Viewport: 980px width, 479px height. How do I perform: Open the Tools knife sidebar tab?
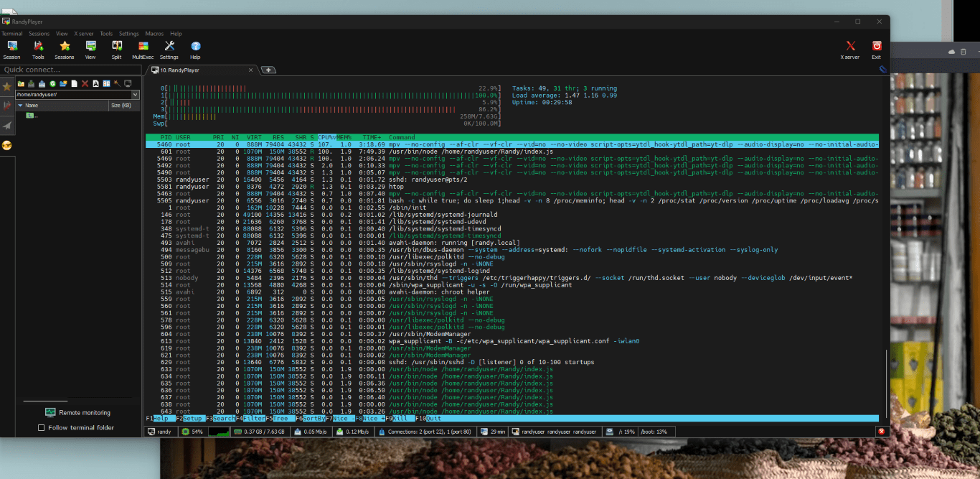pyautogui.click(x=7, y=106)
